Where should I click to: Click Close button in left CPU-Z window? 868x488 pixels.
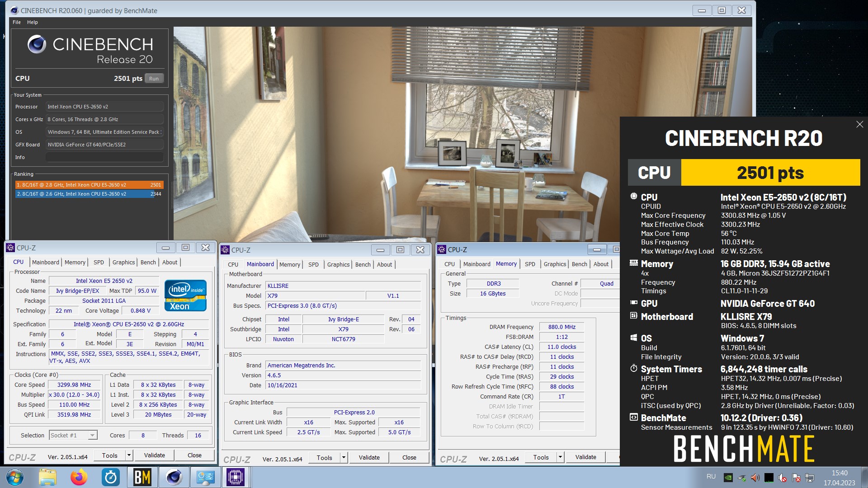(x=194, y=455)
